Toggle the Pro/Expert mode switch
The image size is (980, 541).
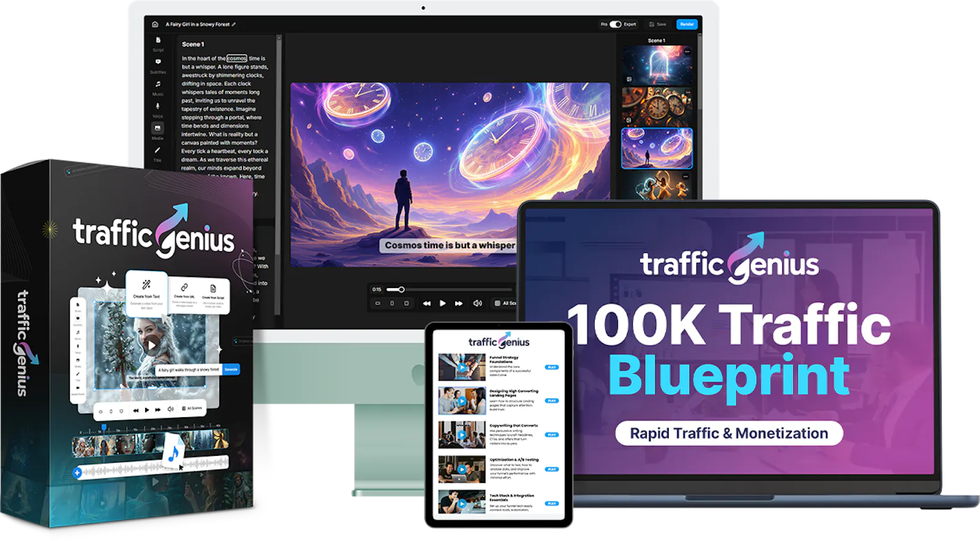[x=616, y=25]
